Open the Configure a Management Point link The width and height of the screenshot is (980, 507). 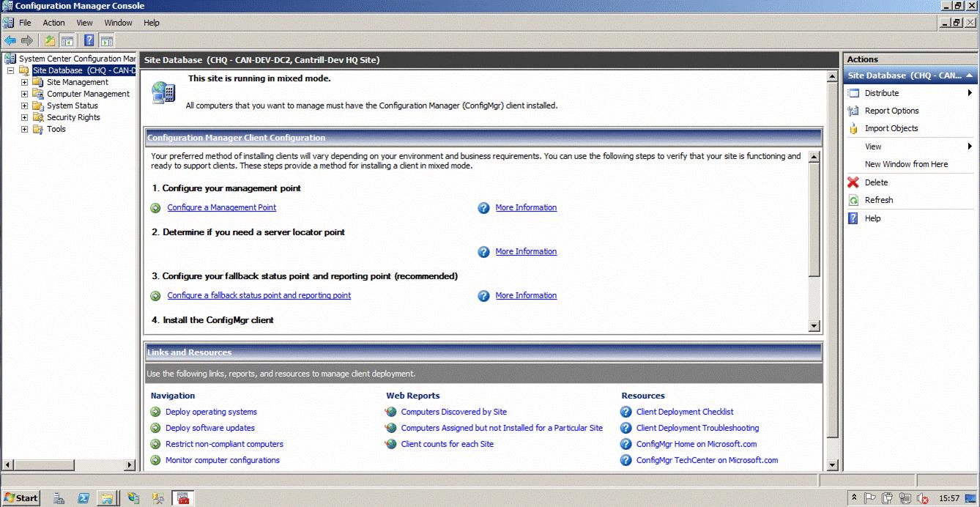pos(221,207)
